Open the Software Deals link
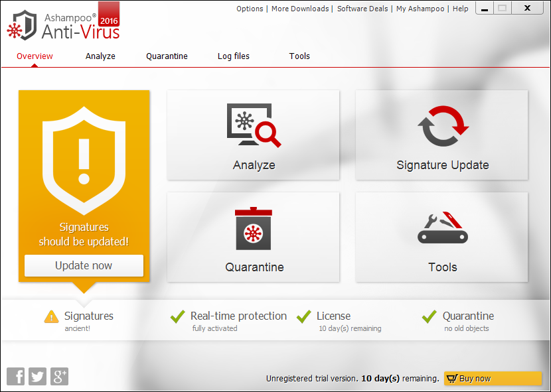This screenshot has width=551, height=392. click(x=362, y=9)
